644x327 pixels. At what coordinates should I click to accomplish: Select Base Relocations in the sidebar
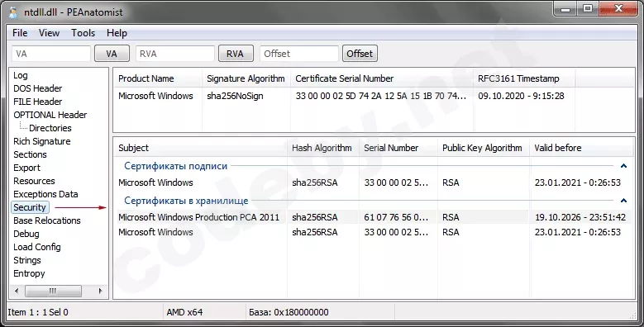click(47, 220)
